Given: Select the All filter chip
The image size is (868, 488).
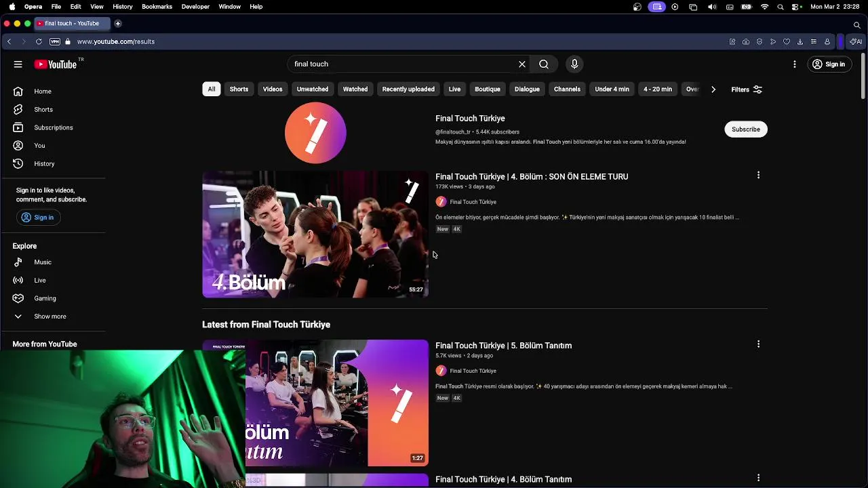Looking at the screenshot, I should [x=212, y=89].
